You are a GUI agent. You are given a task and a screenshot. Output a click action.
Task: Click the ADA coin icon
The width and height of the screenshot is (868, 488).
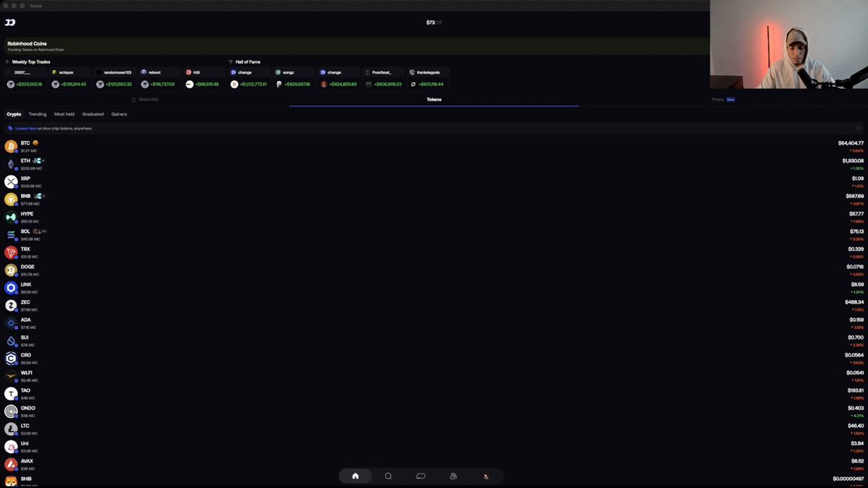pyautogui.click(x=11, y=324)
